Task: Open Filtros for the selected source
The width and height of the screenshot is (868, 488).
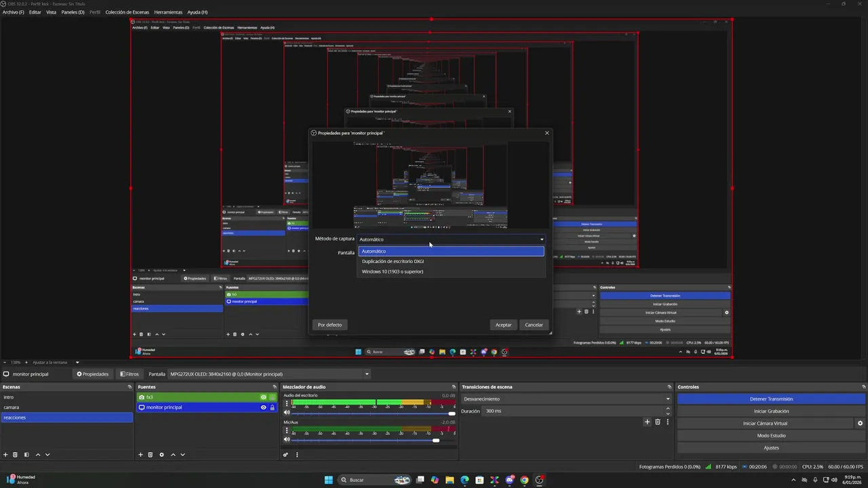Action: [130, 374]
